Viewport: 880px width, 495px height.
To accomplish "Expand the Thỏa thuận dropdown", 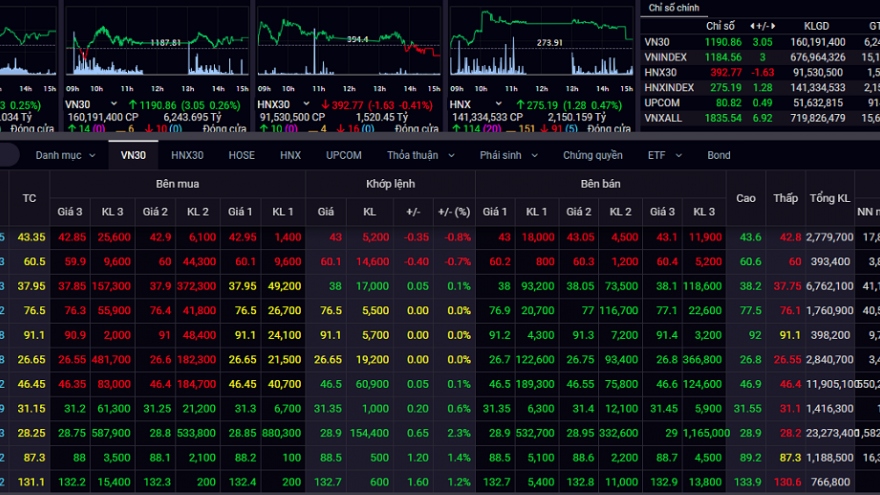I will (x=420, y=155).
